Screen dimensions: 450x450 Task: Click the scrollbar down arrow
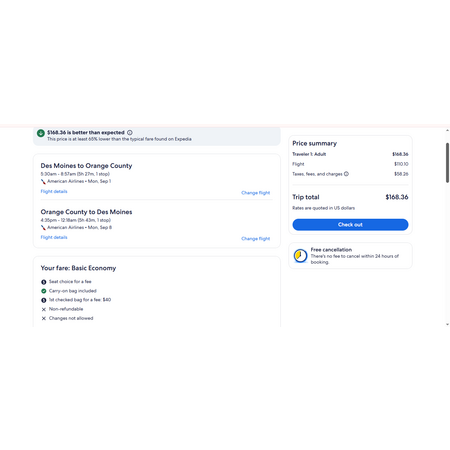[x=447, y=324]
